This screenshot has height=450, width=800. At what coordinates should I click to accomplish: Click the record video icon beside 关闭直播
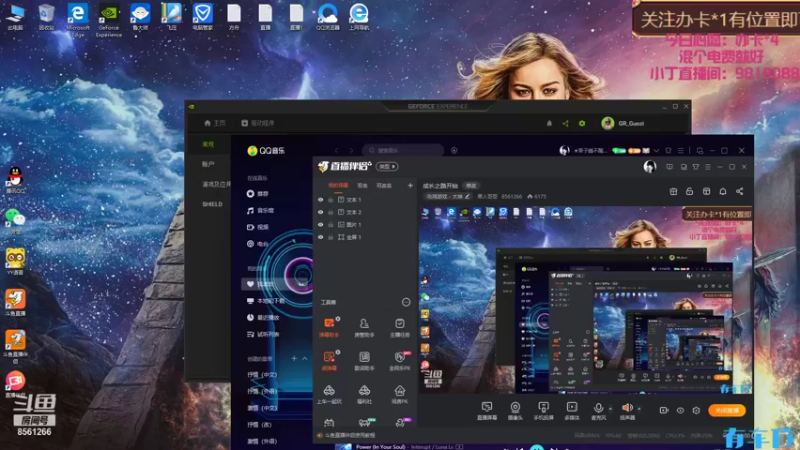click(664, 410)
